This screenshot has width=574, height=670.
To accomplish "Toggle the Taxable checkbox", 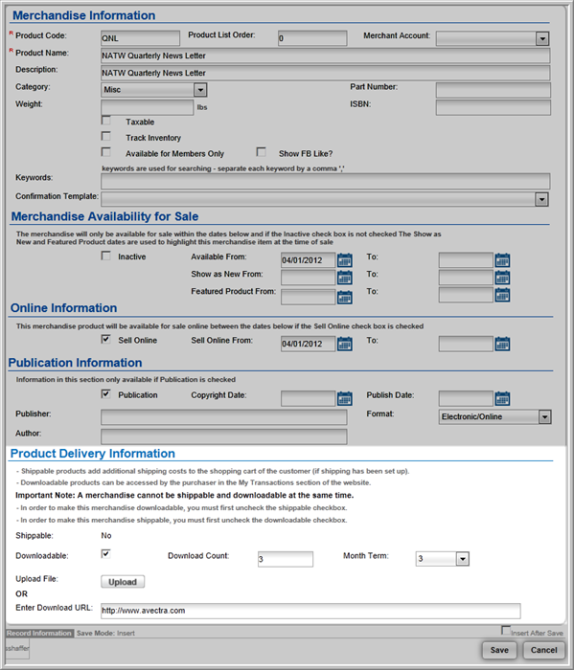I will coord(106,120).
